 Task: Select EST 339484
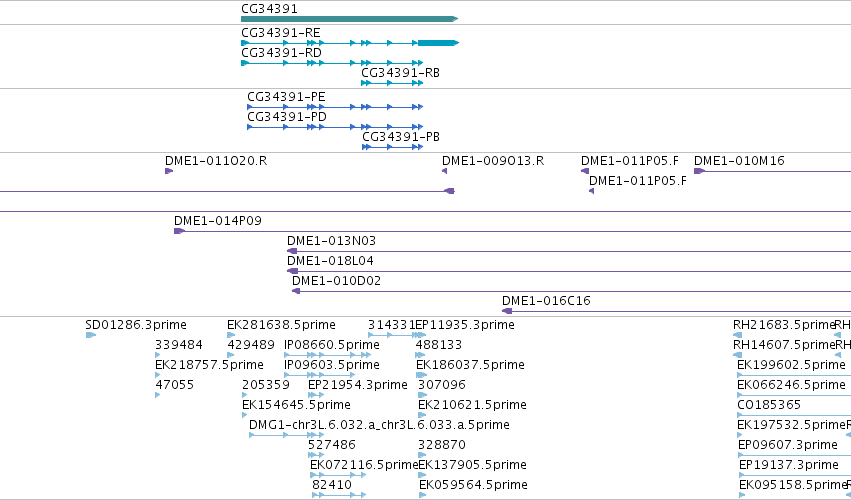pyautogui.click(x=158, y=355)
